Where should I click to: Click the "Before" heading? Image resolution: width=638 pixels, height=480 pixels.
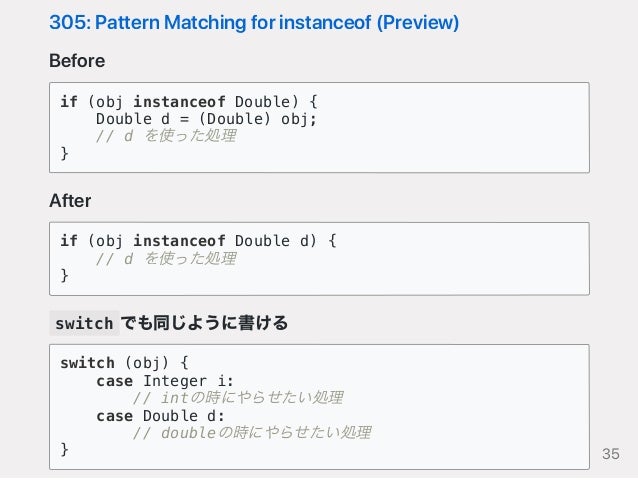77,62
